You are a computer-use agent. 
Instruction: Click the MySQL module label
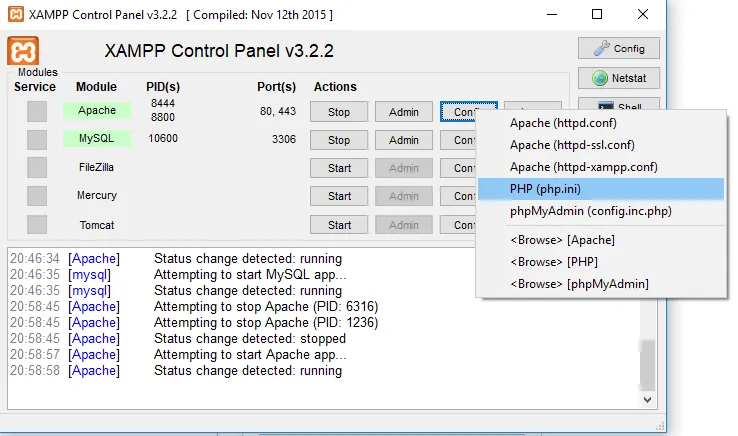tap(97, 138)
